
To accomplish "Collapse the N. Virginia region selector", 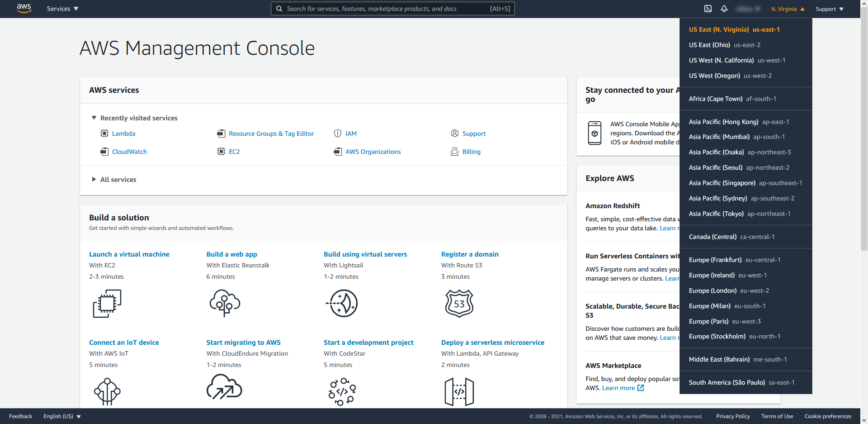I will [x=788, y=9].
